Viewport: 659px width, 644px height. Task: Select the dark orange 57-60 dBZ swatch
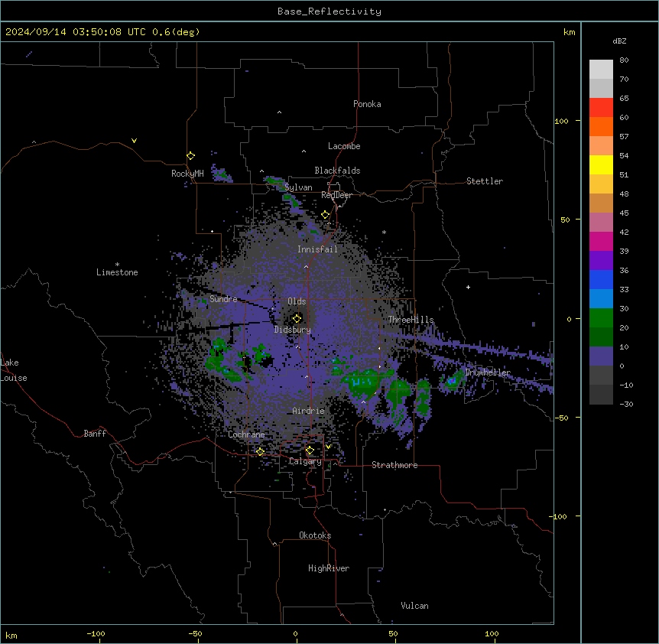[601, 126]
